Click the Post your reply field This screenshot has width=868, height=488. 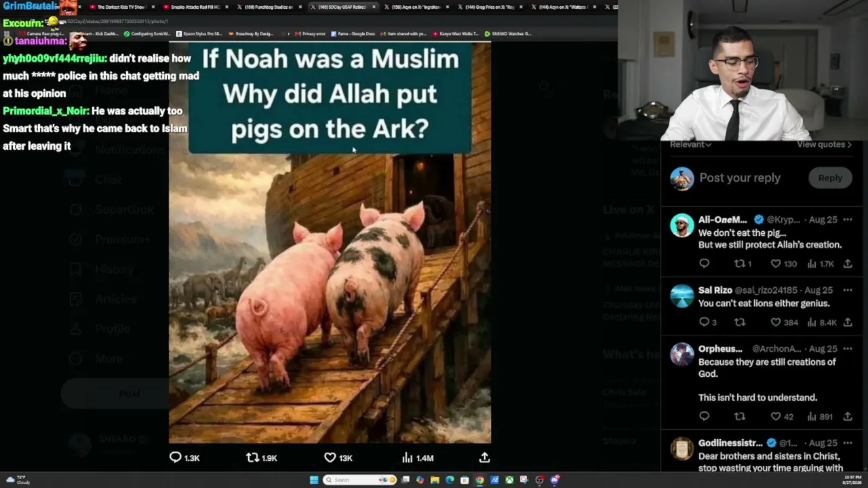coord(740,178)
